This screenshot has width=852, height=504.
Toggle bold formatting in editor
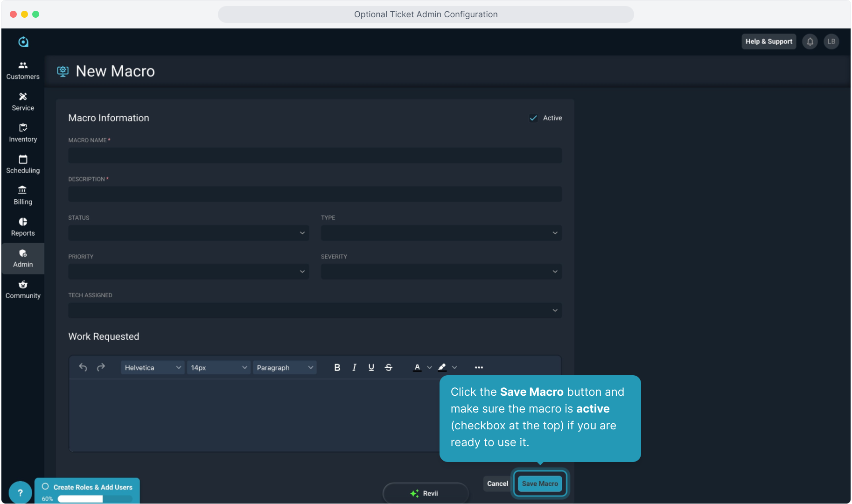(x=337, y=367)
